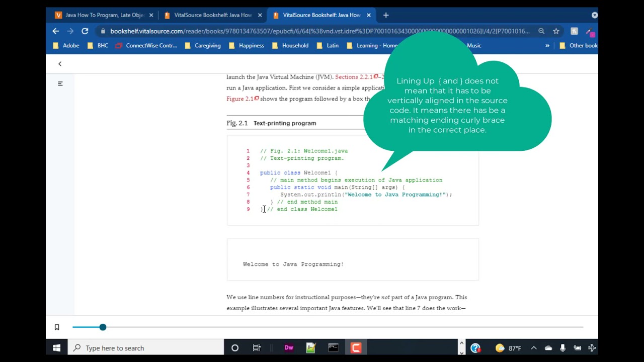The image size is (644, 362).
Task: Click the address bar URL
Action: 319,31
